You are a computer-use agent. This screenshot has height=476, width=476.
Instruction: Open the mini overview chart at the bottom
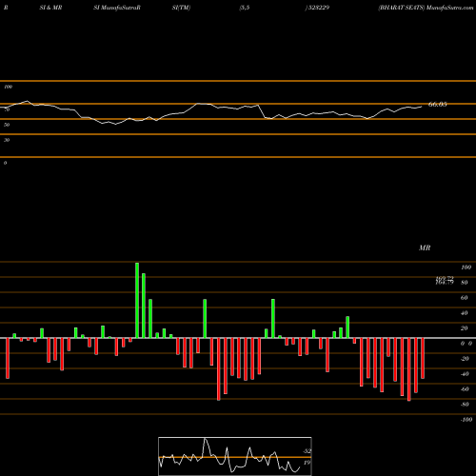click(x=235, y=456)
